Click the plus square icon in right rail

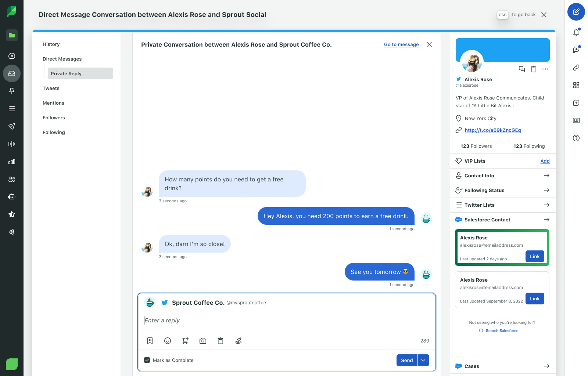click(576, 103)
